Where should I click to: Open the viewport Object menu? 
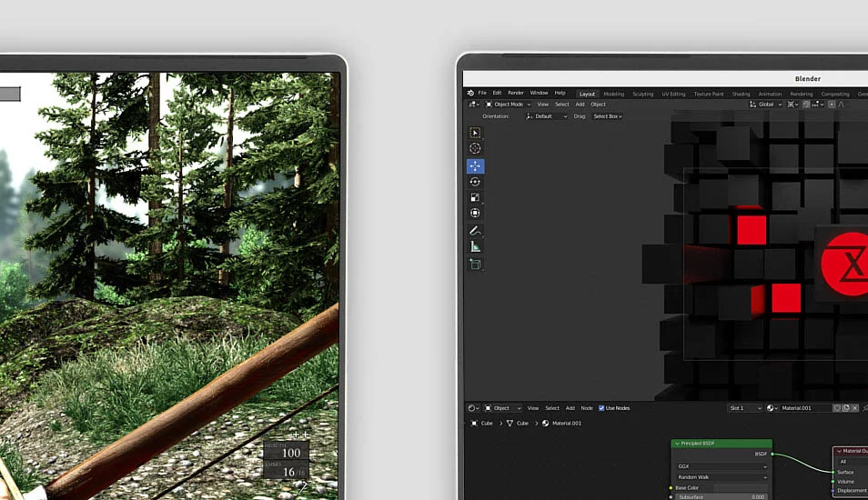tap(598, 105)
